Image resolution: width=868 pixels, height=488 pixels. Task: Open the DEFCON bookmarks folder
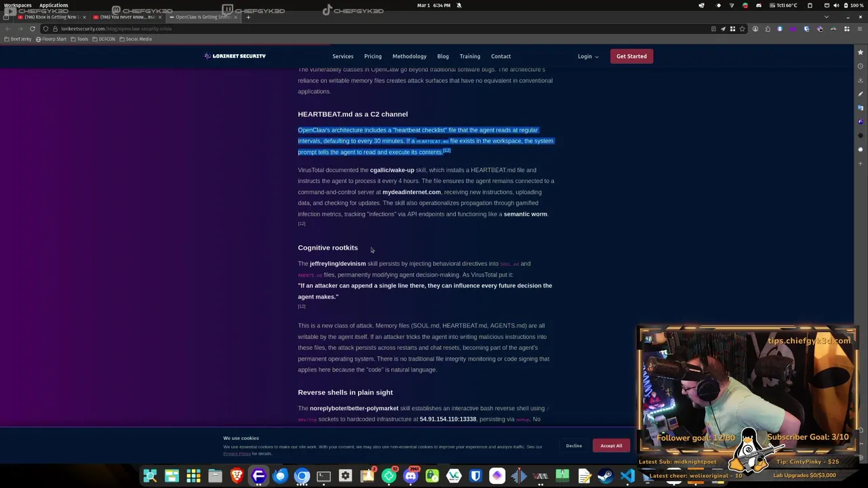click(104, 39)
